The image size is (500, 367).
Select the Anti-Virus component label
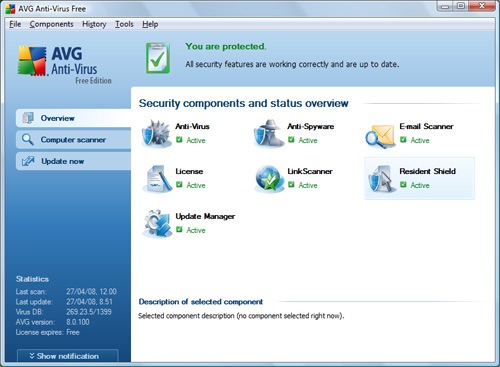[192, 126]
